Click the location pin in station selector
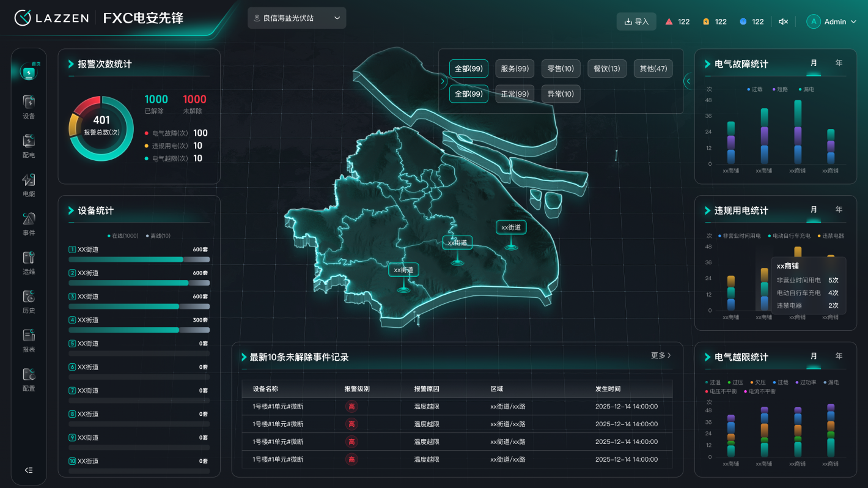 pos(257,18)
